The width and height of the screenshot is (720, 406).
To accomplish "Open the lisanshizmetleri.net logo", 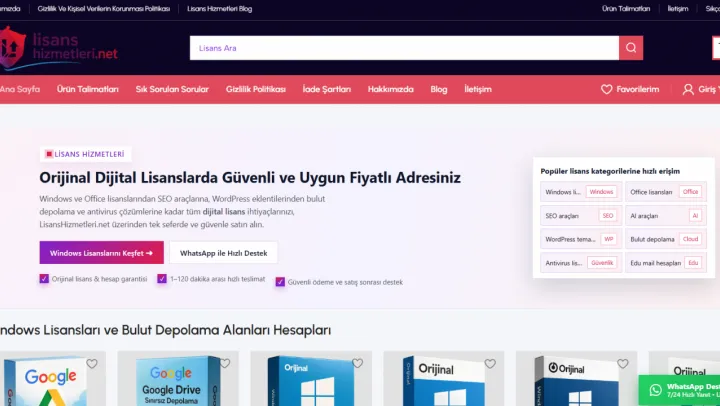I will click(60, 47).
